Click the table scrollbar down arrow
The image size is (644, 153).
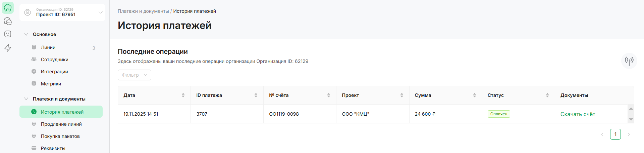631,120
